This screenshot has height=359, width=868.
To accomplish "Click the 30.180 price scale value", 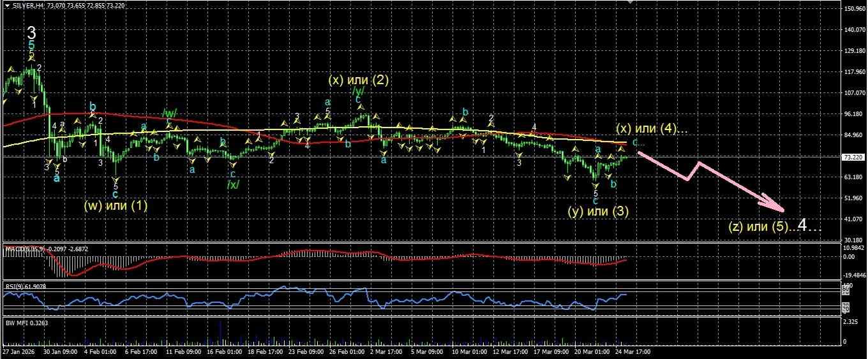I will (x=853, y=240).
